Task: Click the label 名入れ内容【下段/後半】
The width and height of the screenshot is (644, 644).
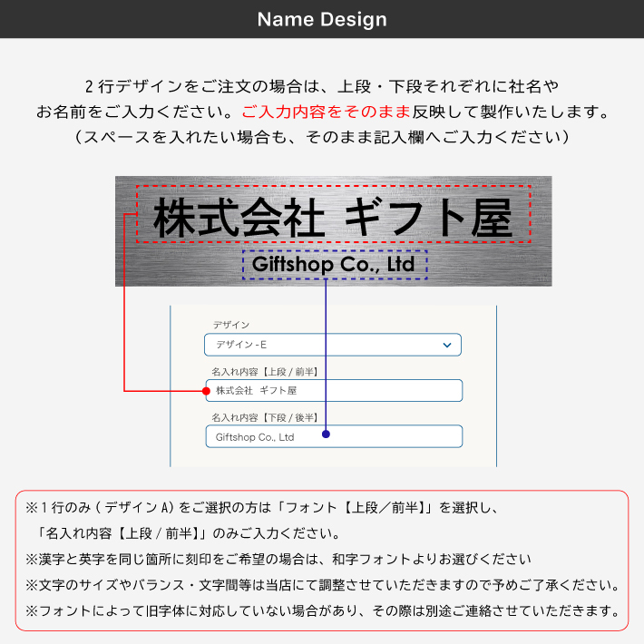Action: (x=265, y=418)
